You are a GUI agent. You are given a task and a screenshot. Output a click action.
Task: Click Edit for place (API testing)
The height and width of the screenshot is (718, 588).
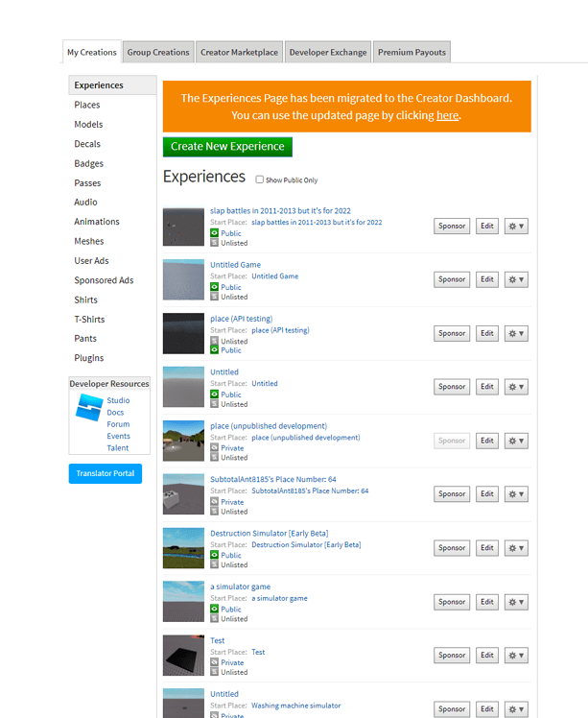[x=487, y=333]
